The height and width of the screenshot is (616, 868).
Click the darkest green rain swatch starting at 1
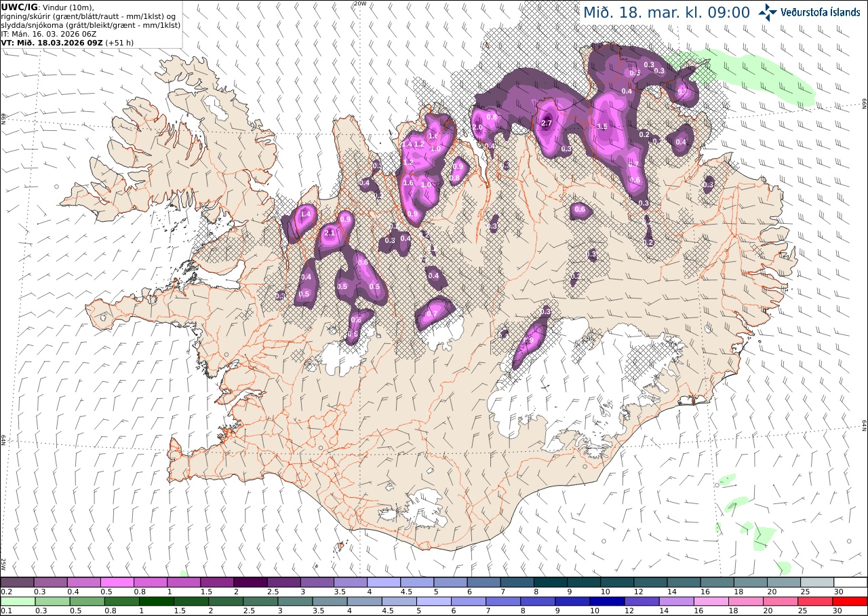pos(157,601)
